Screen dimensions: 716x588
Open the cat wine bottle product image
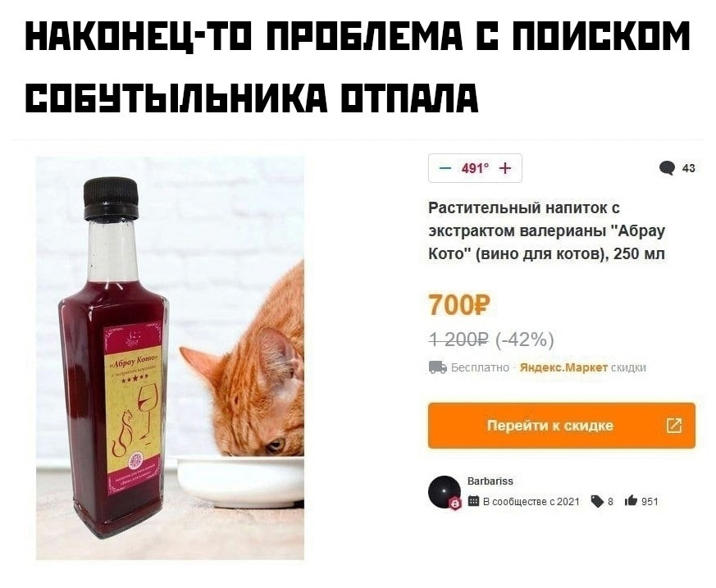(x=171, y=358)
